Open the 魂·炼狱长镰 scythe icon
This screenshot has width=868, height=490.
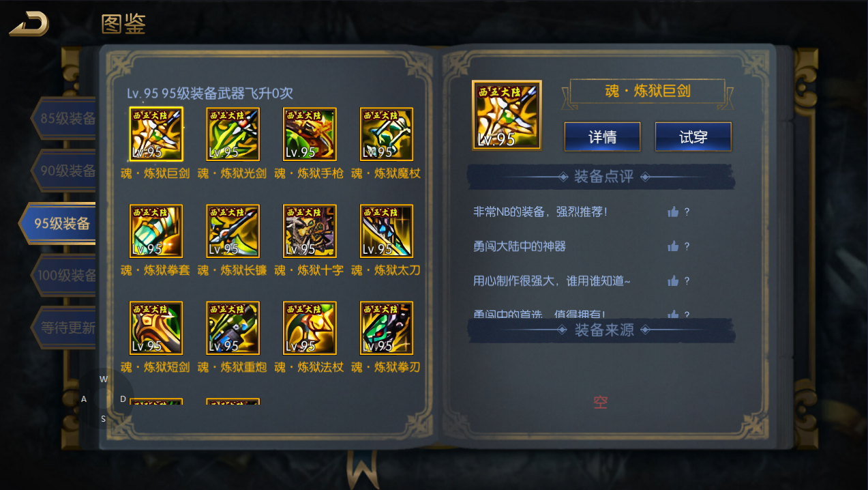(x=233, y=231)
